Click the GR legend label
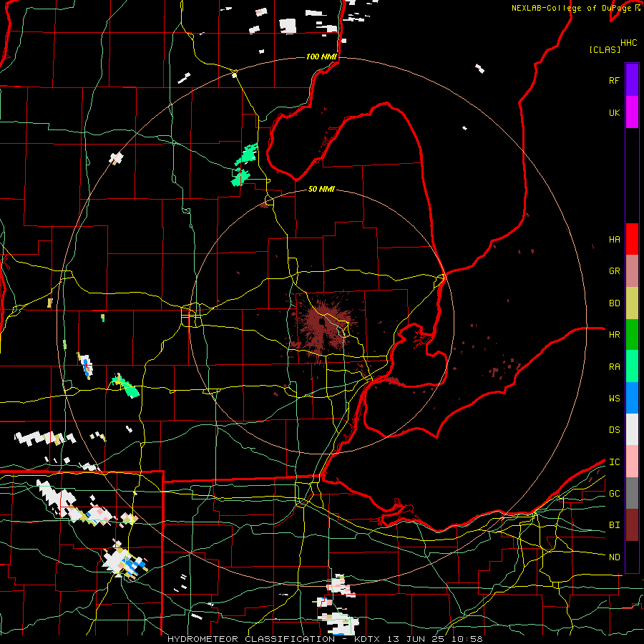 (614, 271)
